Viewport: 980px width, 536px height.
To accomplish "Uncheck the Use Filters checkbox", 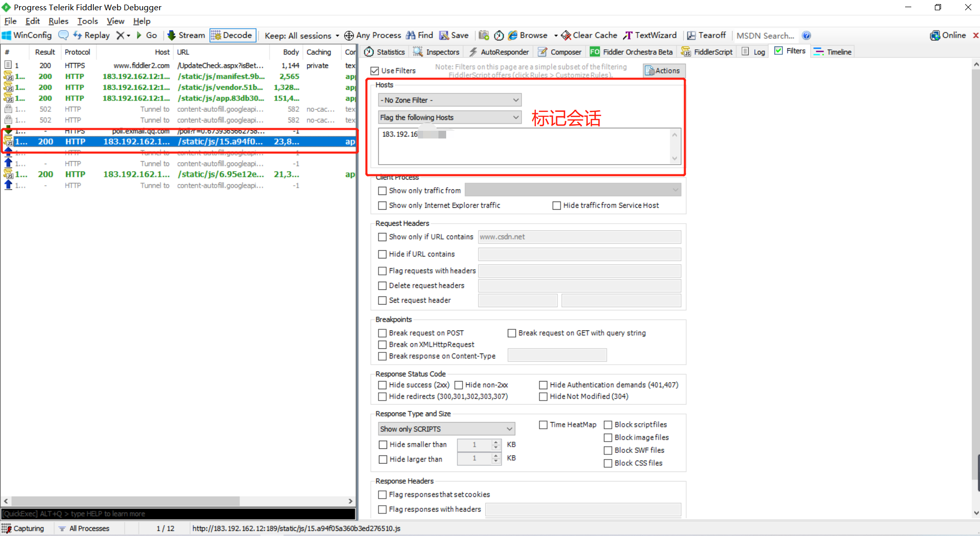I will pos(374,70).
